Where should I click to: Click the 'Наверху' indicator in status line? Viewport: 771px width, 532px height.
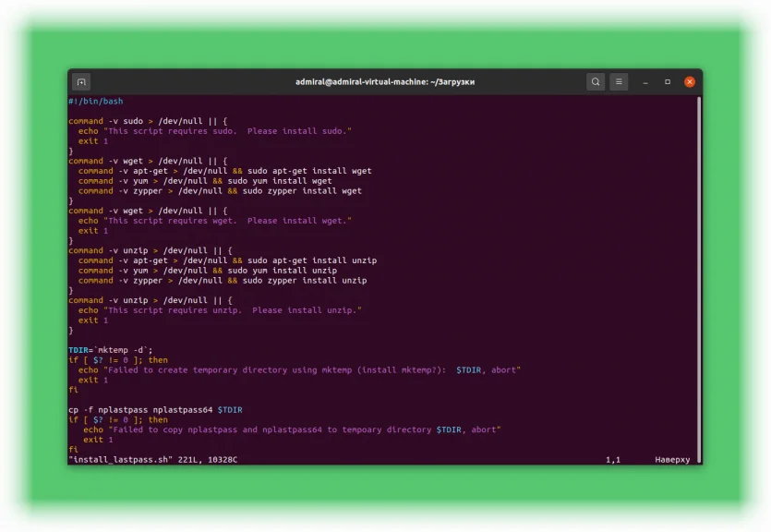672,460
